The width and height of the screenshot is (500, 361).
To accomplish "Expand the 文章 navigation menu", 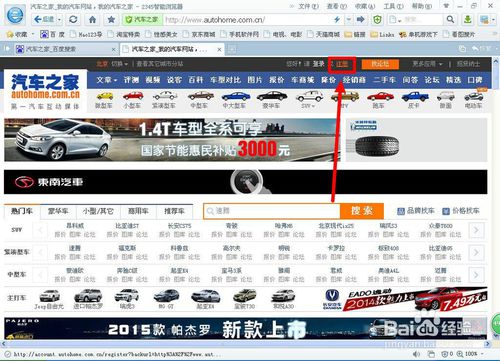I will coord(107,80).
